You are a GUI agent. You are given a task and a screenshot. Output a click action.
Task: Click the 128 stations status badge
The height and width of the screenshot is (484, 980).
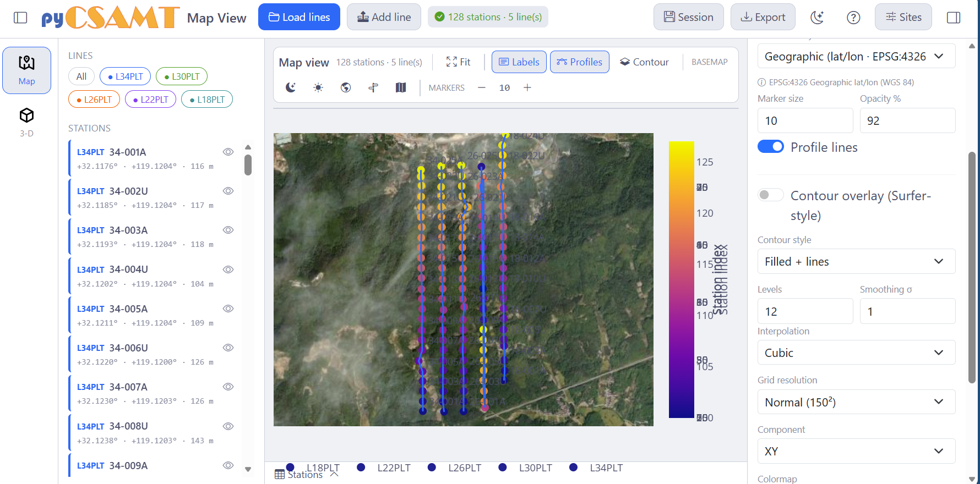tap(488, 17)
